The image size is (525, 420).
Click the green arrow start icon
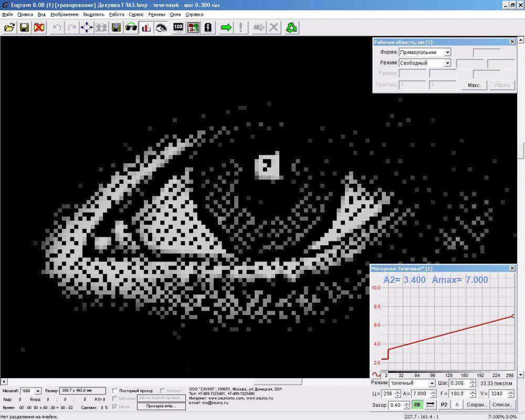226,28
